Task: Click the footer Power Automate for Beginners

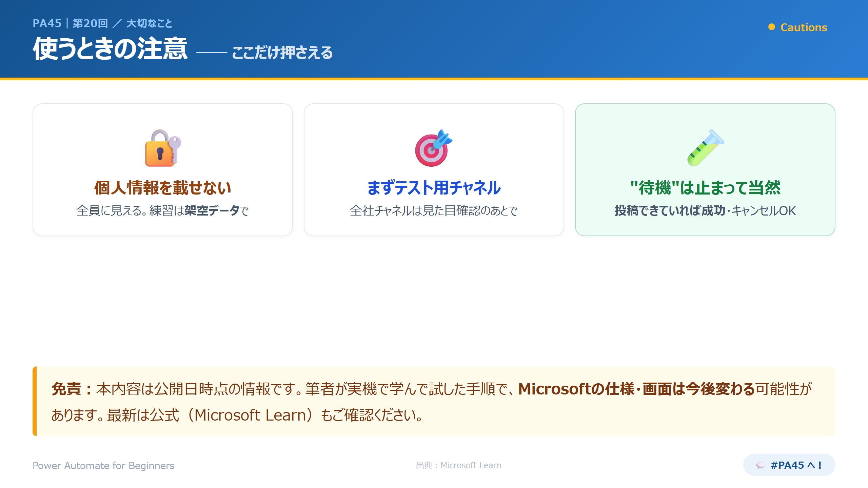Action: tap(103, 466)
